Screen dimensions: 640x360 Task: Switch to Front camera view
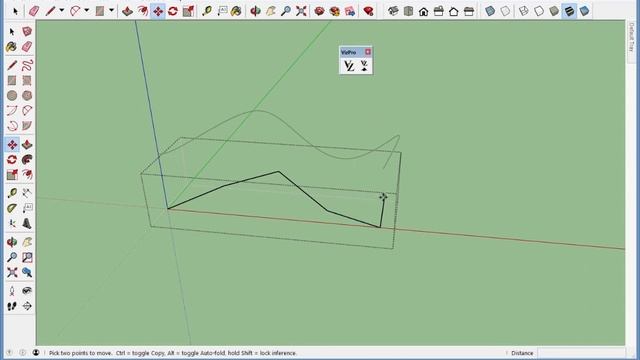click(x=423, y=11)
